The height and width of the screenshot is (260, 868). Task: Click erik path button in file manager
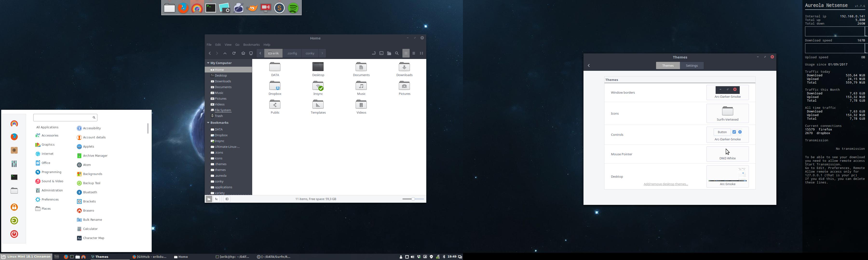click(x=274, y=53)
